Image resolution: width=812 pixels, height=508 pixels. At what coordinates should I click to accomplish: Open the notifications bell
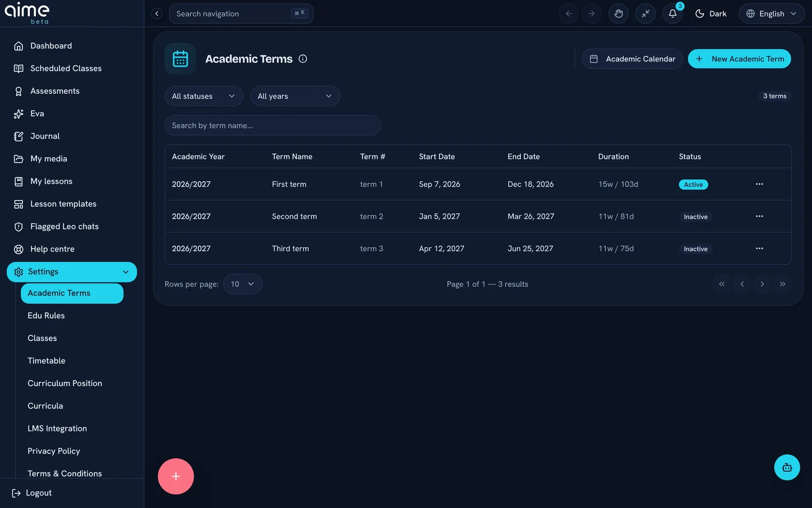(672, 14)
